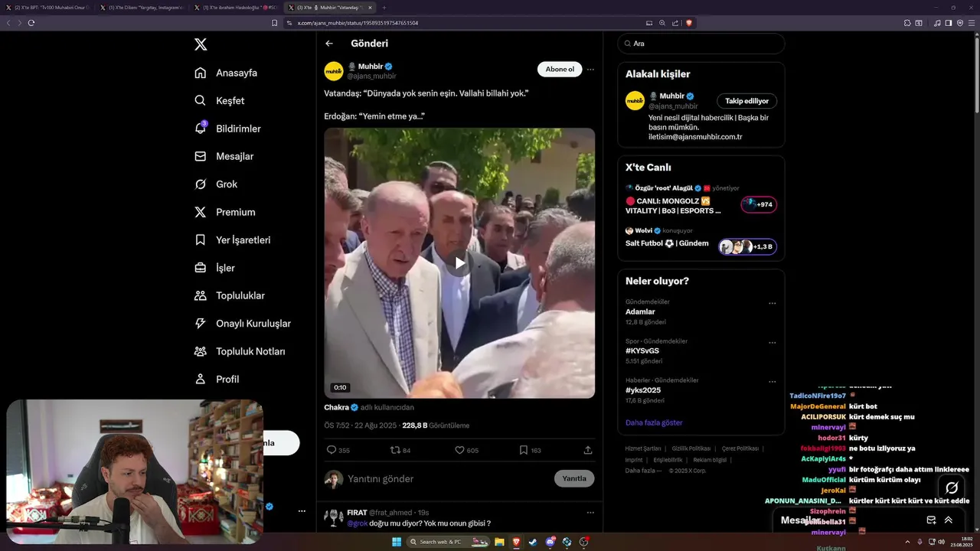Open a new browser tab
Viewport: 980px width, 551px height.
[x=384, y=8]
